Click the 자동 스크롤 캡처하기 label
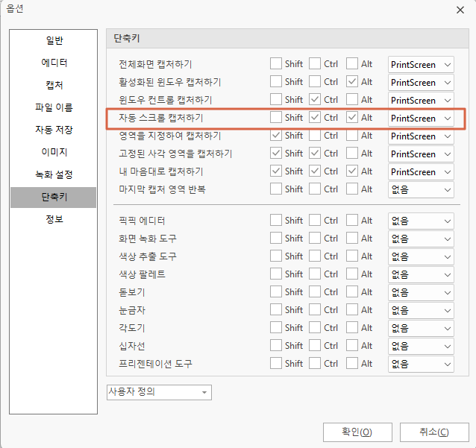 [161, 118]
